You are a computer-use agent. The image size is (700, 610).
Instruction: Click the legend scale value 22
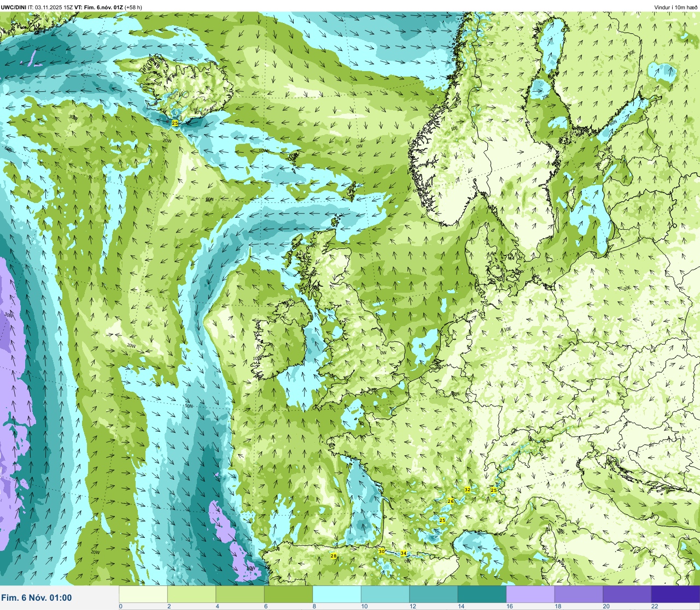(x=655, y=606)
